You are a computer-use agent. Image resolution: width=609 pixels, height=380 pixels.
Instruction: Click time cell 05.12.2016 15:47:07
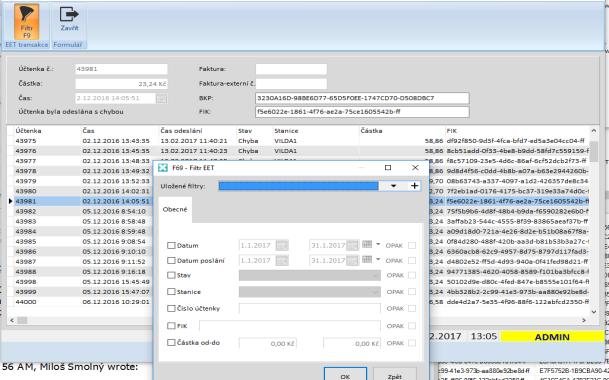point(116,292)
